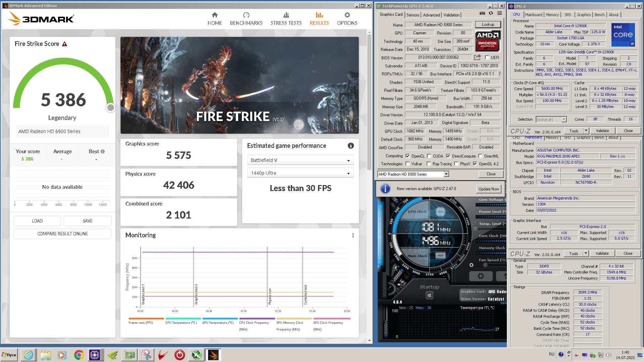Open the GPU-Z hamburger menu
Image resolution: width=644 pixels, height=362 pixels.
(x=499, y=13)
